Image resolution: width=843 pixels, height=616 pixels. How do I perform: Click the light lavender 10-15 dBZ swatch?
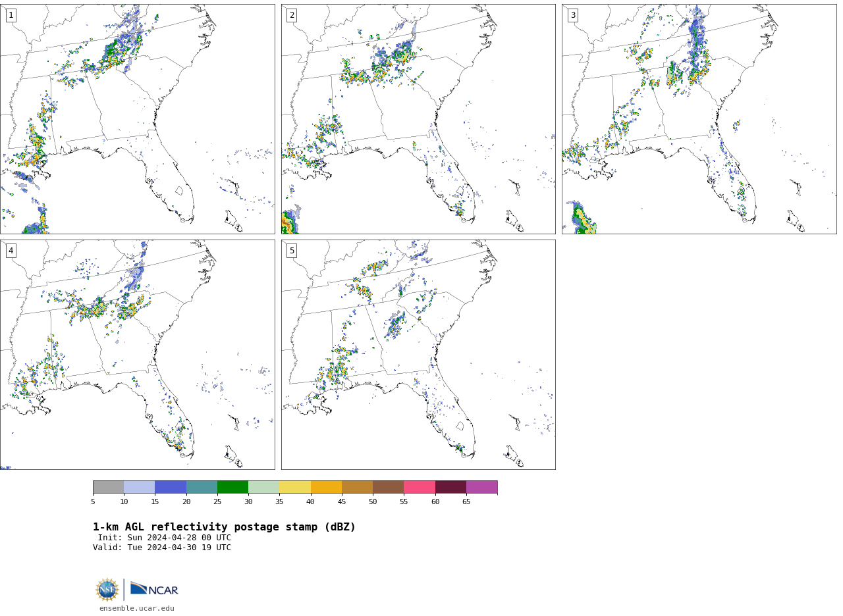click(140, 487)
